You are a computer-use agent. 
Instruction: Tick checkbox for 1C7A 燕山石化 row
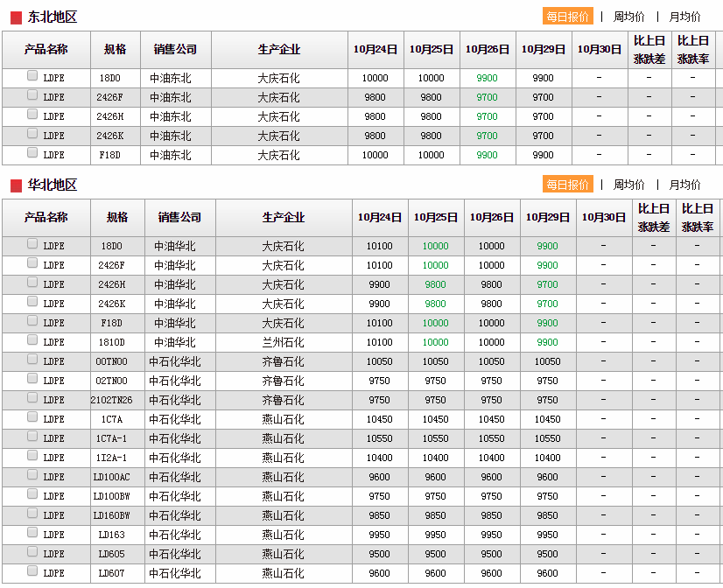pyautogui.click(x=32, y=416)
